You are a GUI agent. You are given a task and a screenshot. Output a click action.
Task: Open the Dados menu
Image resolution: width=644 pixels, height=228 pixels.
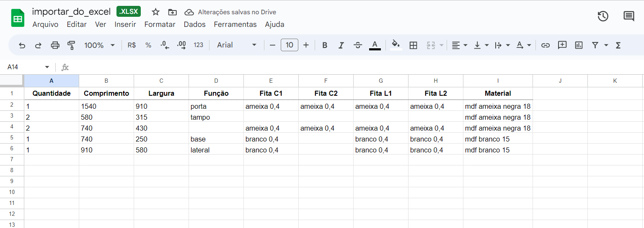click(x=194, y=24)
